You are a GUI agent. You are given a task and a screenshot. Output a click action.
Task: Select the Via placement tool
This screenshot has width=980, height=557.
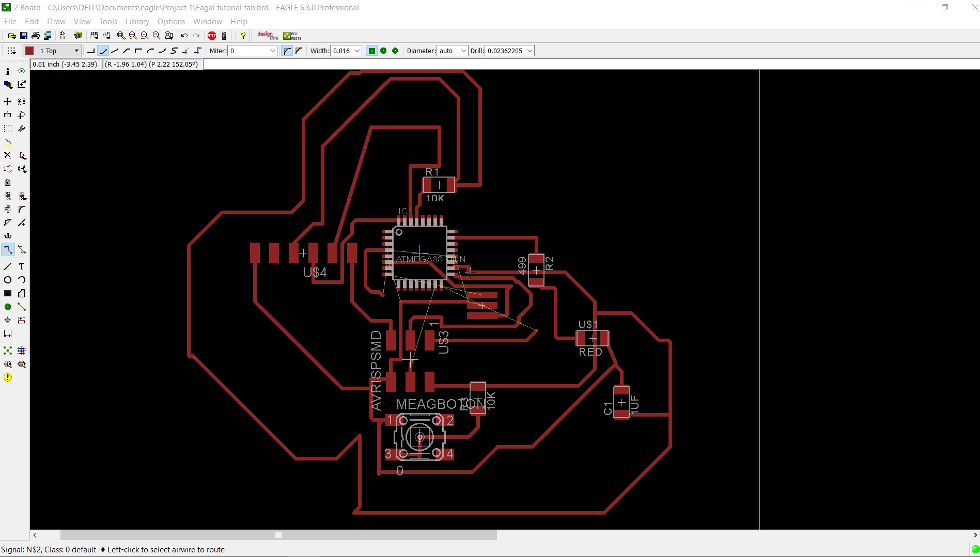[x=8, y=306]
